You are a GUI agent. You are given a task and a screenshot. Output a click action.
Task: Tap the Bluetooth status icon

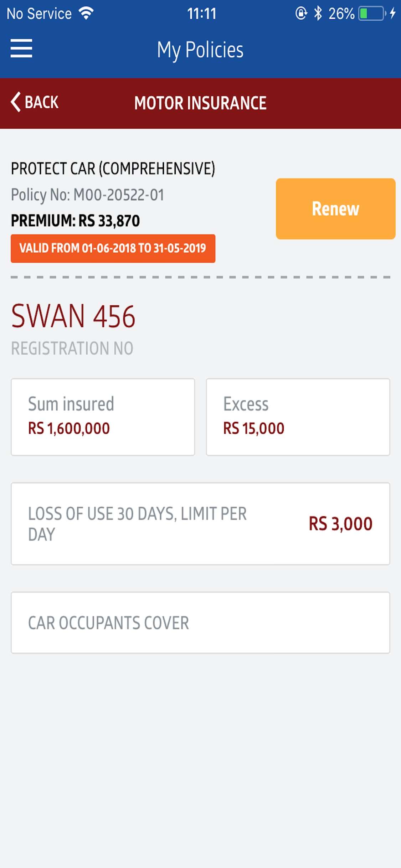click(x=318, y=14)
